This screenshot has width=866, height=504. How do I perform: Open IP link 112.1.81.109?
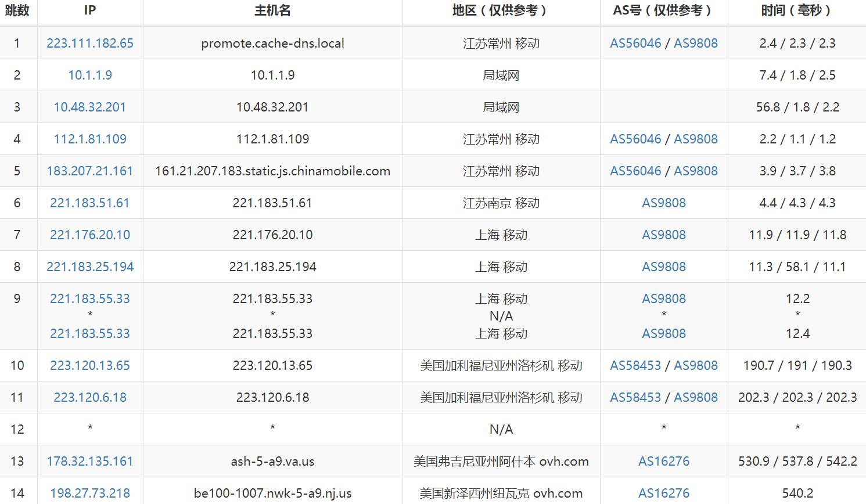[90, 139]
